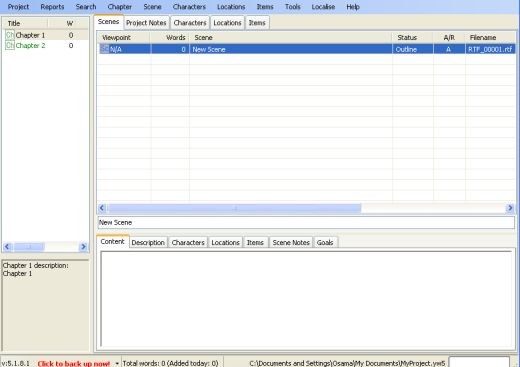This screenshot has height=367, width=520.
Task: Click the RTF_00001.rtf filename cell
Action: [490, 49]
